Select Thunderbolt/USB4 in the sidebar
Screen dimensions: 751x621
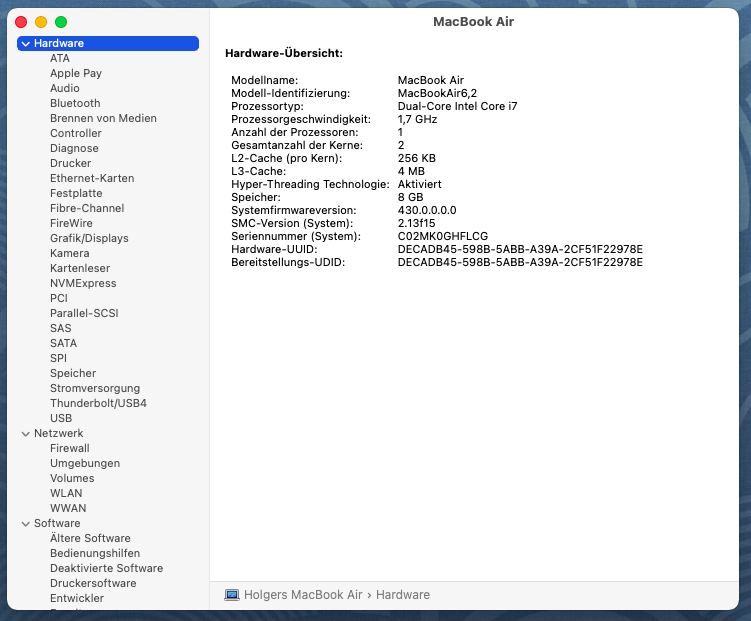[x=98, y=403]
